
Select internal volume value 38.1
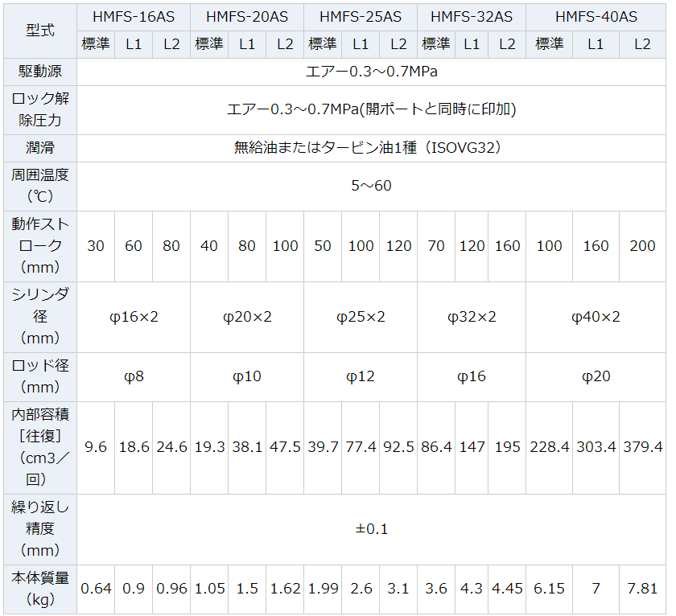[247, 448]
